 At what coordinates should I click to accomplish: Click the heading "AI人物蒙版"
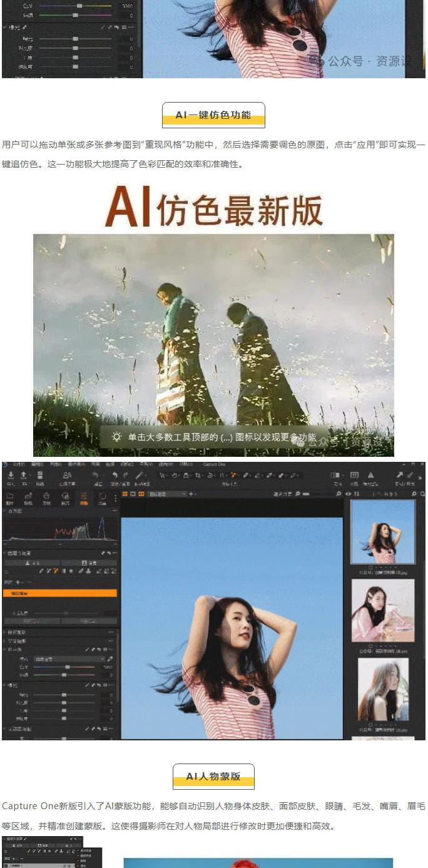213,777
